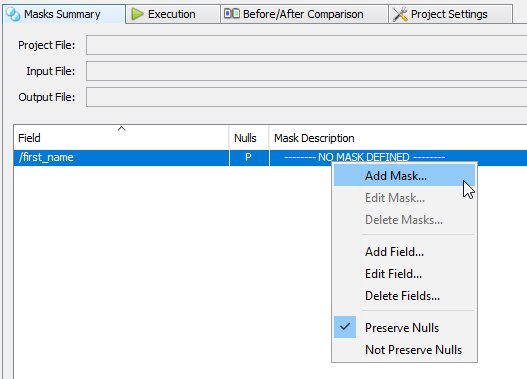Screen dimensions: 527x379
Task: Click the P nulls cell
Action: coord(249,158)
